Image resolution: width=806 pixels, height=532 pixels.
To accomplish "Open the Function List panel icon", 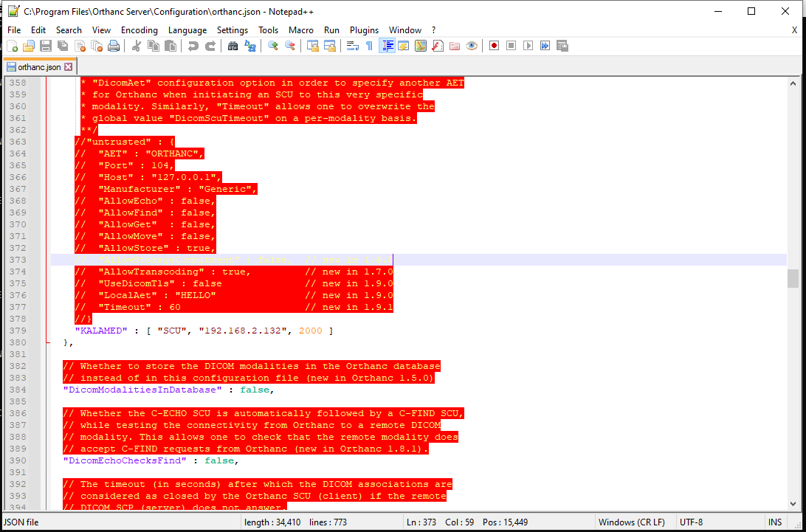I will [x=438, y=46].
